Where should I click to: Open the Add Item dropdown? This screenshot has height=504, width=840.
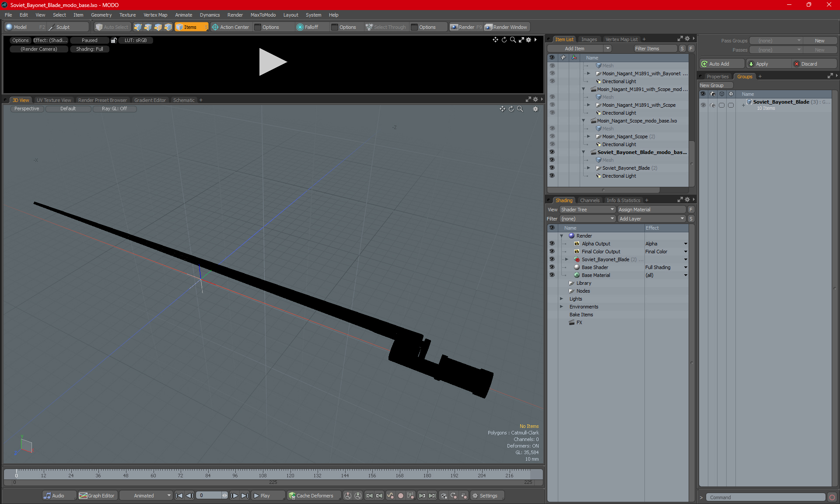[579, 49]
